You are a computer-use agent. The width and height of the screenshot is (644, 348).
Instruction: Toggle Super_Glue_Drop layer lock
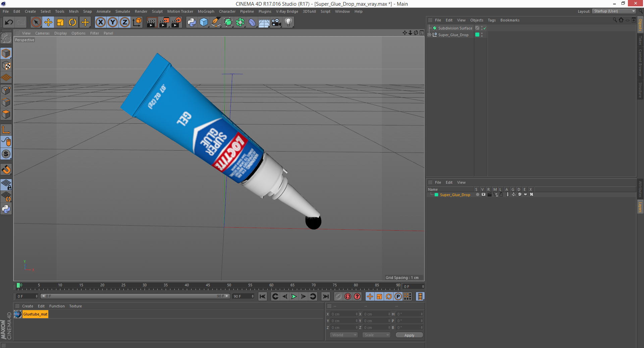click(x=501, y=194)
